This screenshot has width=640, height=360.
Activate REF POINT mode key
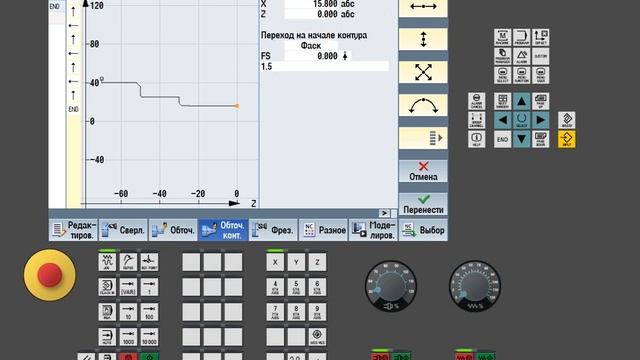pyautogui.click(x=149, y=262)
